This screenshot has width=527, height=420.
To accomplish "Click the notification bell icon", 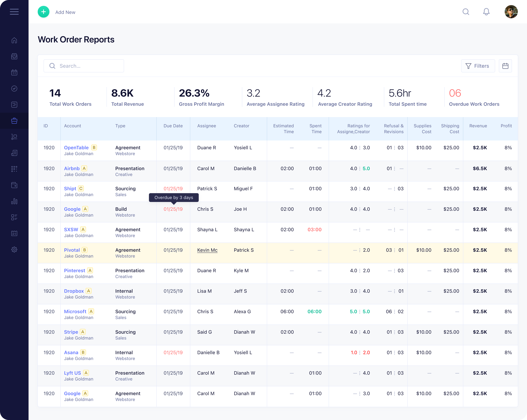I will point(486,12).
